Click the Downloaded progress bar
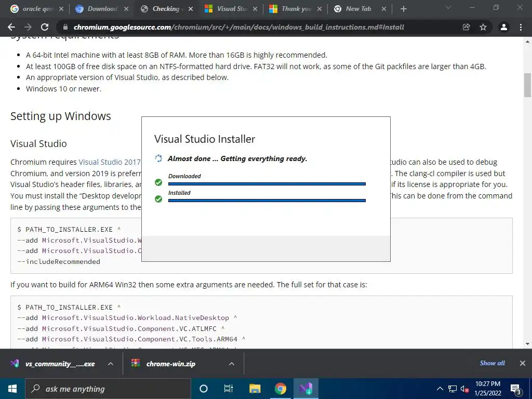The width and height of the screenshot is (532, 399). click(x=267, y=184)
